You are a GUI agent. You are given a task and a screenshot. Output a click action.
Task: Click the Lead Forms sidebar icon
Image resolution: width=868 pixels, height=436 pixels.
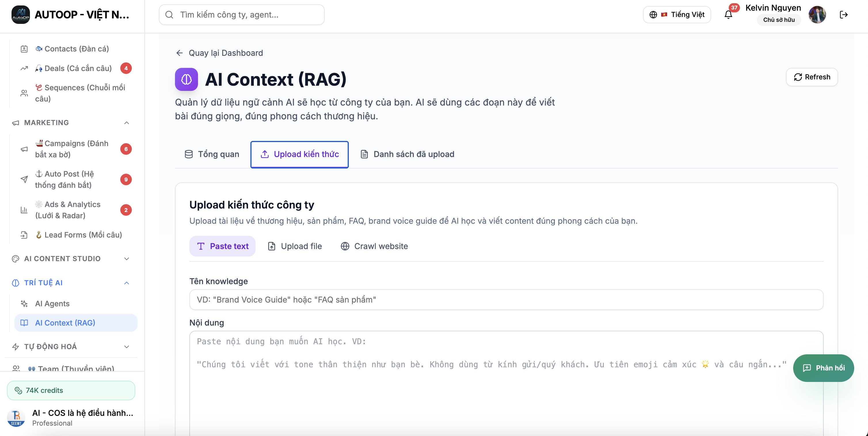(24, 235)
